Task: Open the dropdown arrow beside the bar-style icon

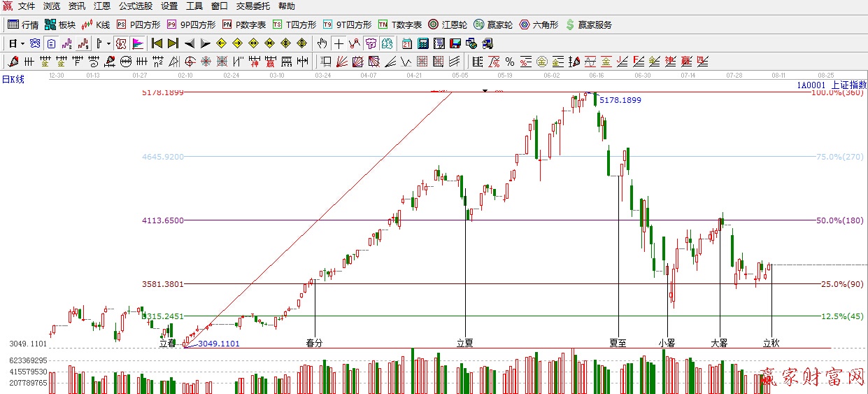Action: (x=108, y=43)
